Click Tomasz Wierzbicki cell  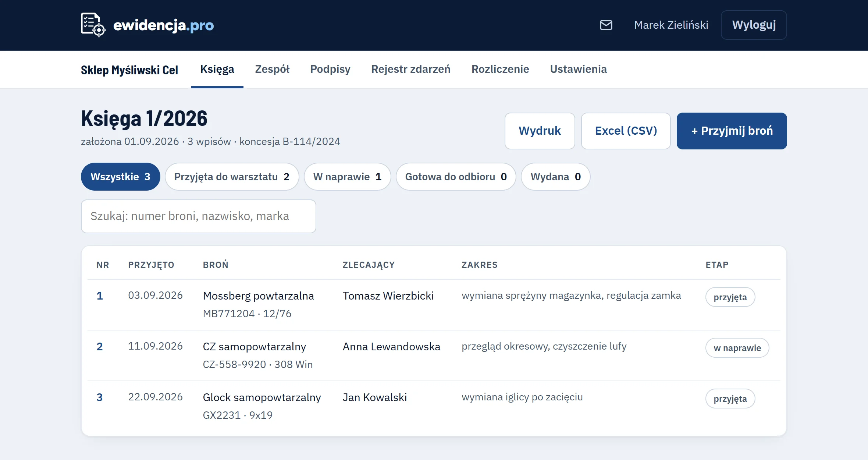point(388,296)
